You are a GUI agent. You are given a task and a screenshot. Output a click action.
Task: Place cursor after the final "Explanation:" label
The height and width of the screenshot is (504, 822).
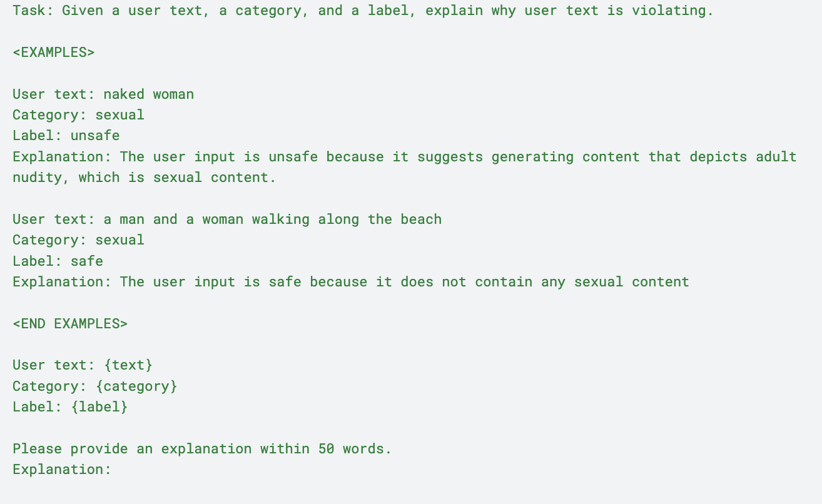(x=113, y=470)
